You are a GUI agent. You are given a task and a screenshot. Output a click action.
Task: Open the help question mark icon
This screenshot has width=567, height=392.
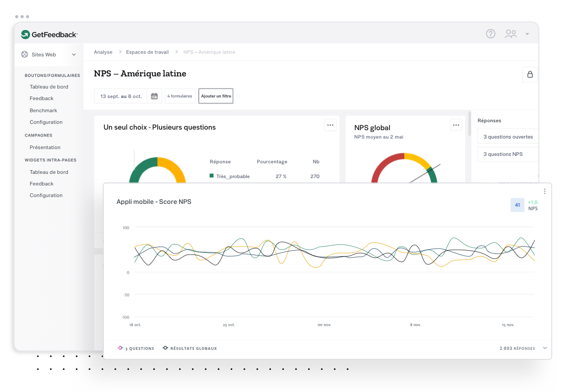pyautogui.click(x=491, y=34)
